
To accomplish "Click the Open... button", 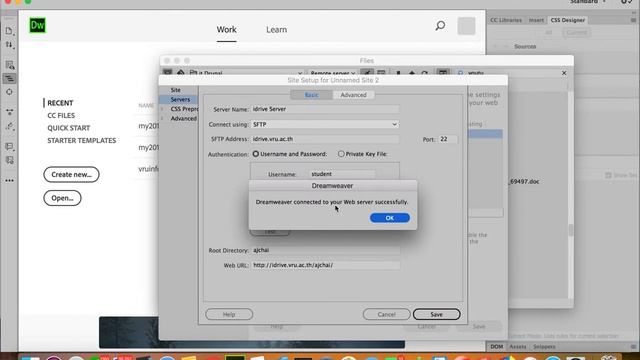I will coord(62,198).
